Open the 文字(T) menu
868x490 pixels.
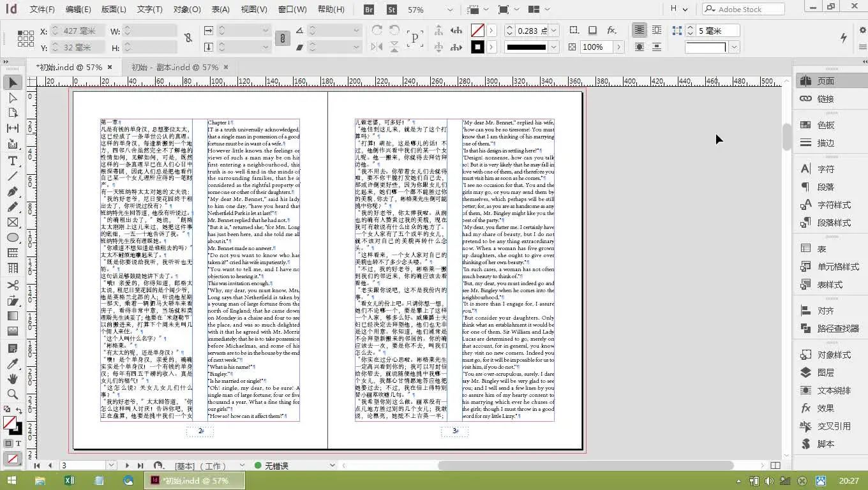pyautogui.click(x=150, y=10)
